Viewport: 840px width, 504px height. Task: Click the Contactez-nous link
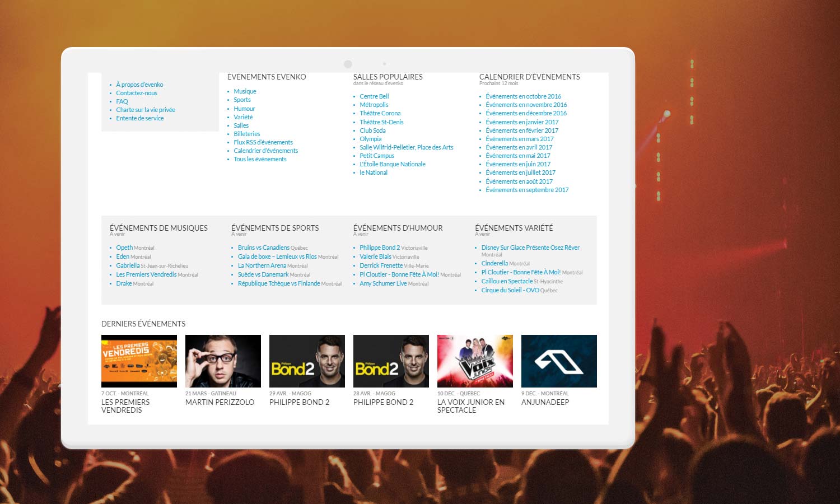(x=137, y=93)
